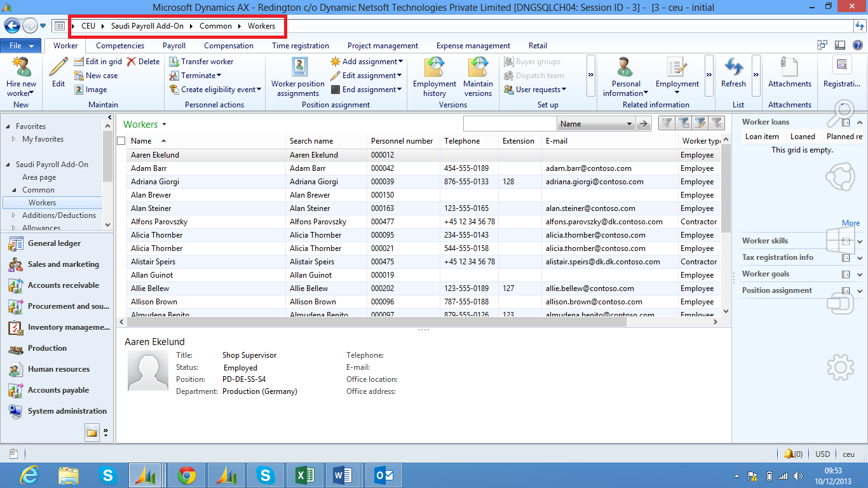Click the filter go arrow button
This screenshot has width=868, height=488.
(644, 124)
